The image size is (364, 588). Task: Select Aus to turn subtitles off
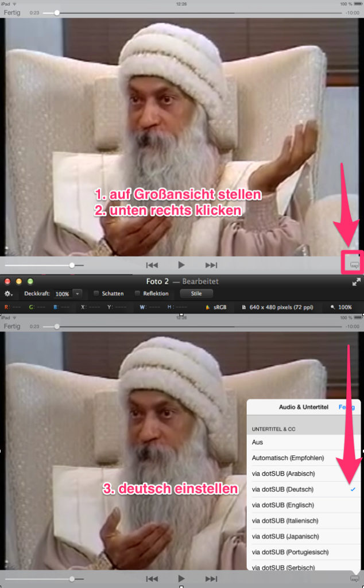click(304, 442)
